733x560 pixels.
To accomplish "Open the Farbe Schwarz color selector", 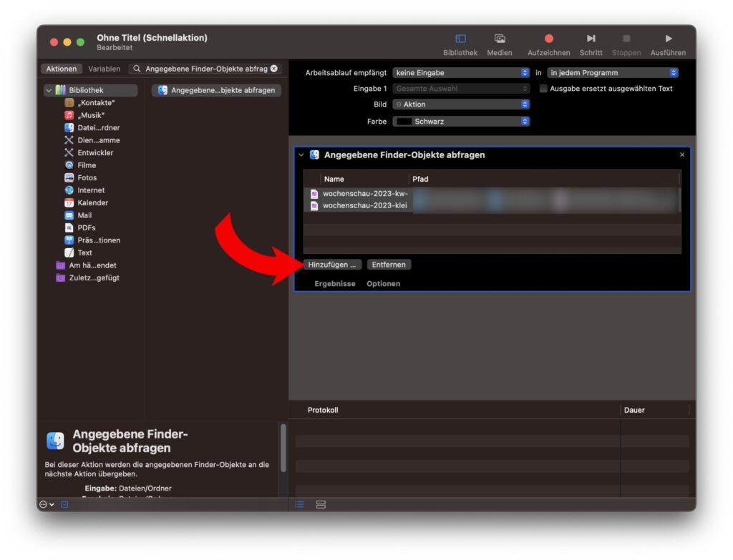I will [461, 122].
